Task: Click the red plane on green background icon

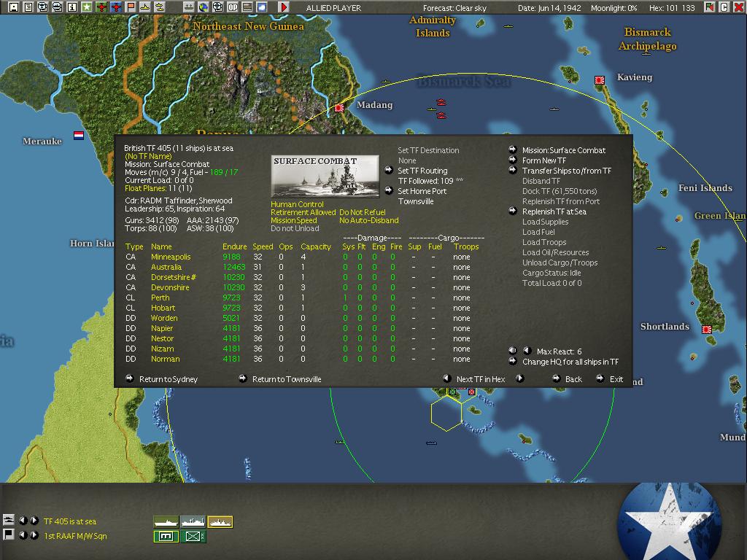Action: pyautogui.click(x=101, y=7)
